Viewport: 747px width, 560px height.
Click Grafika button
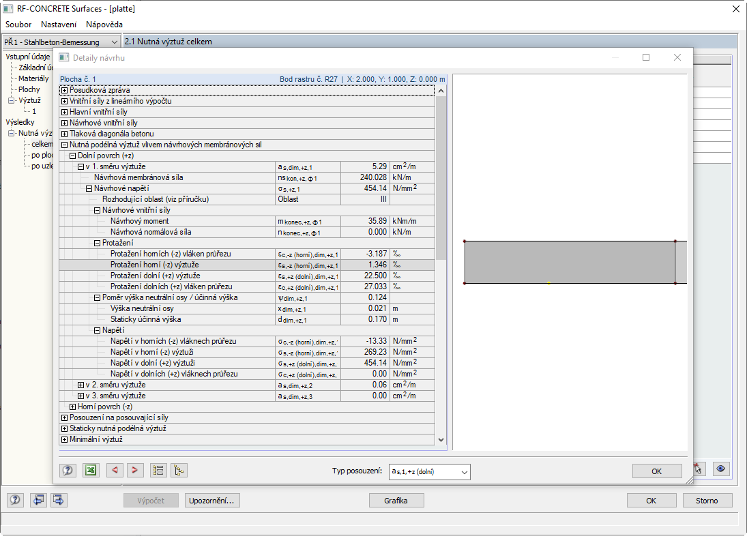click(396, 501)
